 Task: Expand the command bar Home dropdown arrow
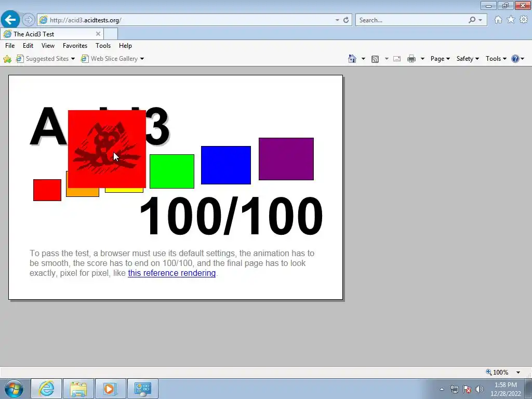point(363,59)
